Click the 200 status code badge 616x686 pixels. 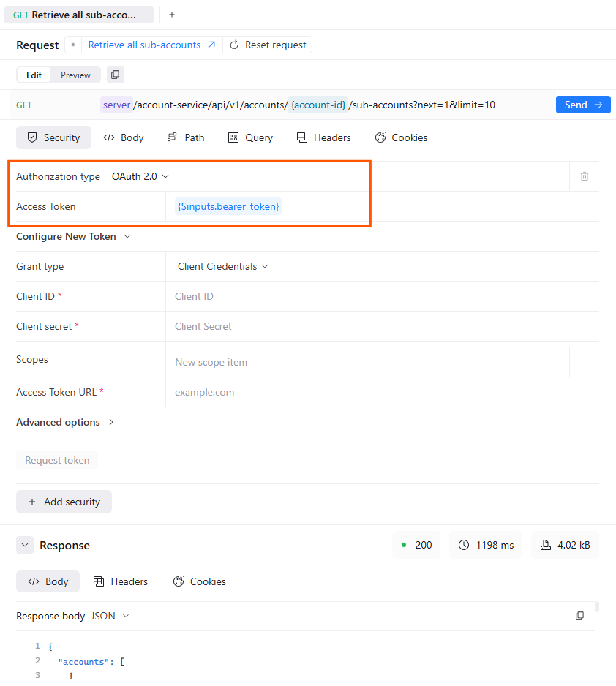pos(416,545)
